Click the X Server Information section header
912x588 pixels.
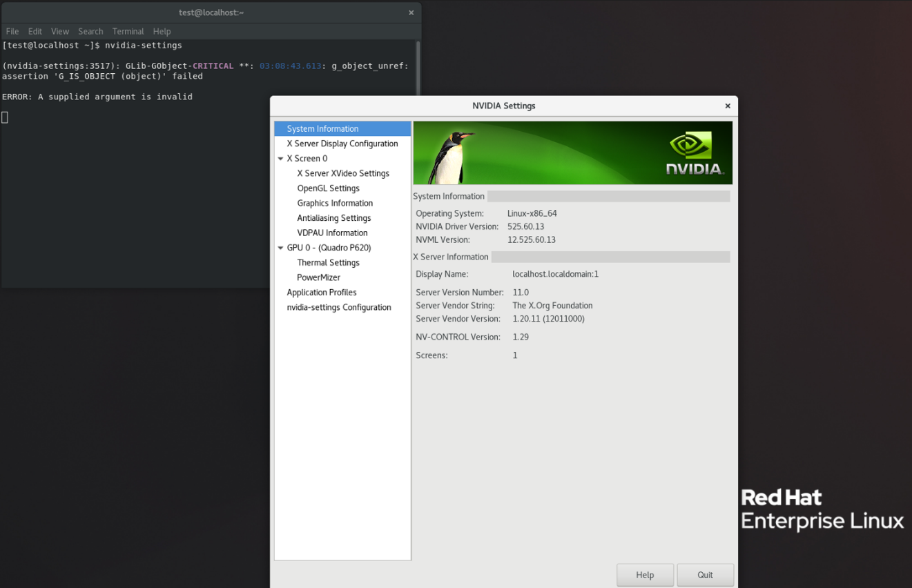click(451, 257)
